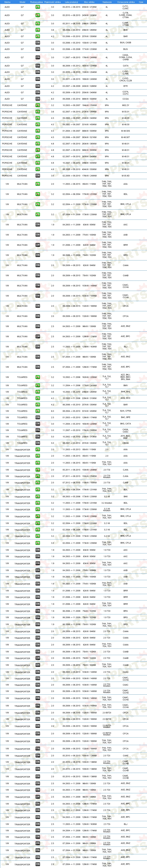Click ON icon in Multivan CAAA row

[38, 265]
